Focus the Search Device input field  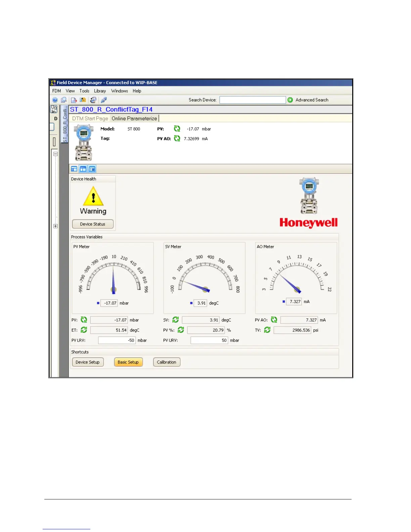tap(253, 100)
